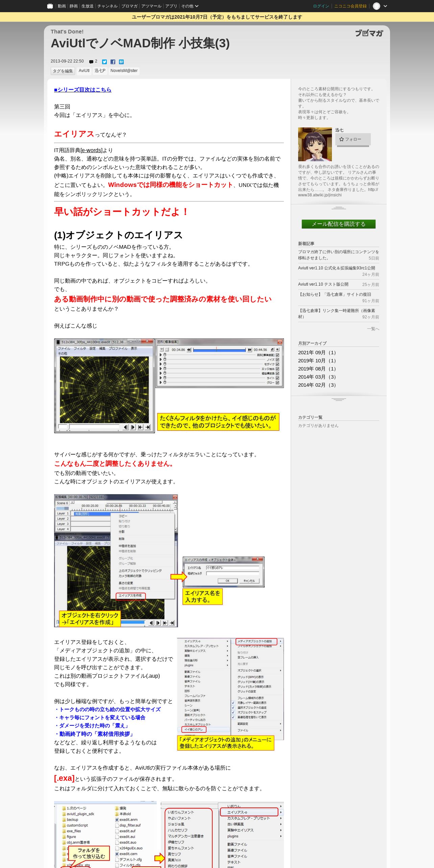Bookmark with the Hatena B! icon

point(121,62)
